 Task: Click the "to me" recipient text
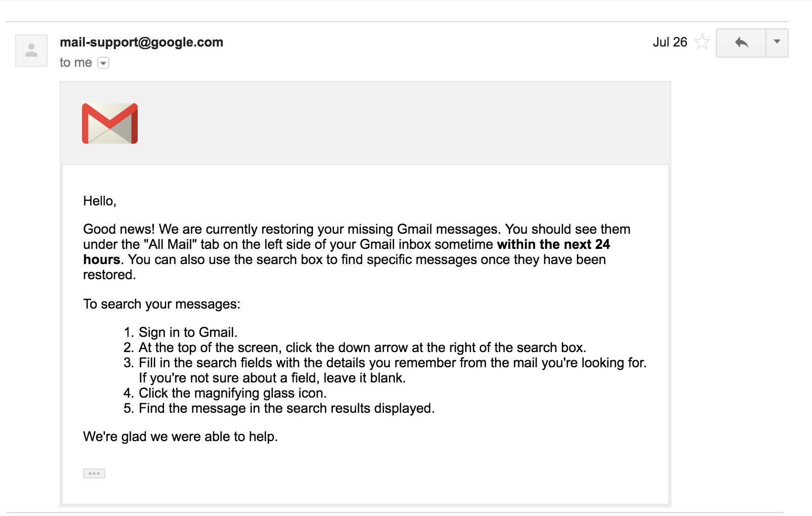(75, 63)
